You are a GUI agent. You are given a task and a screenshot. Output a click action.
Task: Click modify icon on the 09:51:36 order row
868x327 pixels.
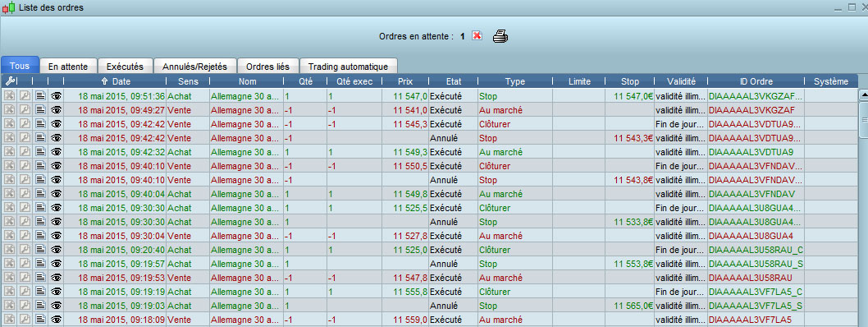25,96
